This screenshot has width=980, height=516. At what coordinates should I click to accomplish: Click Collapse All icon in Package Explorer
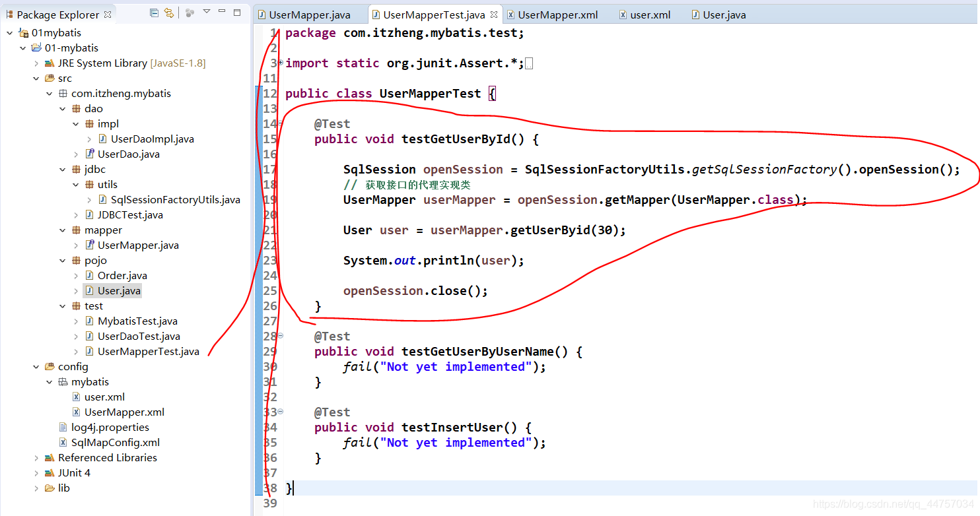[154, 13]
